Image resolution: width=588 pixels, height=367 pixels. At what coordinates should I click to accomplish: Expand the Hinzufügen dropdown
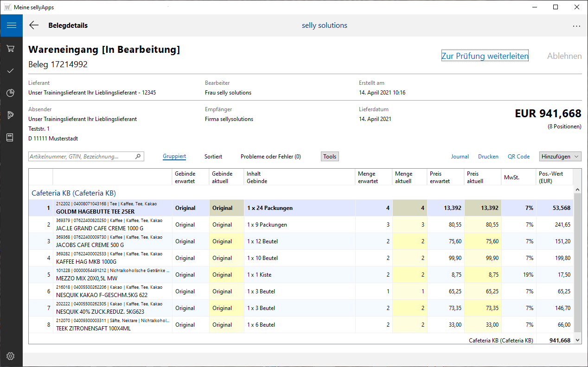[560, 157]
